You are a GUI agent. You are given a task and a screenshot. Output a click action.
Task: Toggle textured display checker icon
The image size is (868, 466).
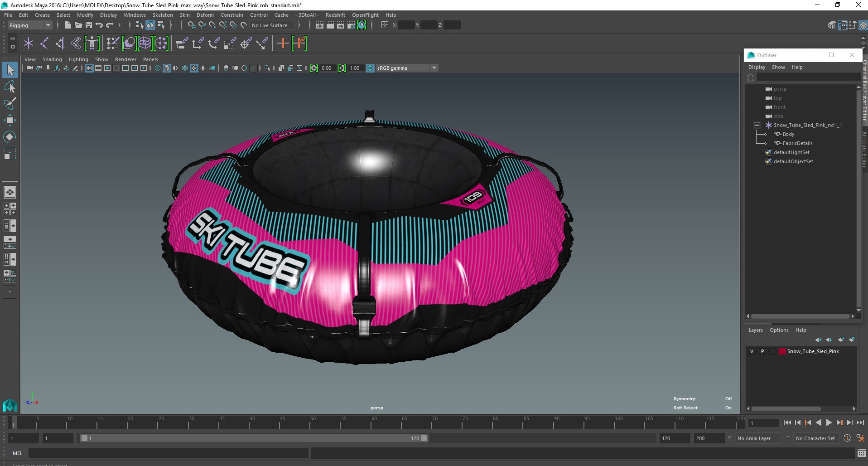[x=194, y=68]
